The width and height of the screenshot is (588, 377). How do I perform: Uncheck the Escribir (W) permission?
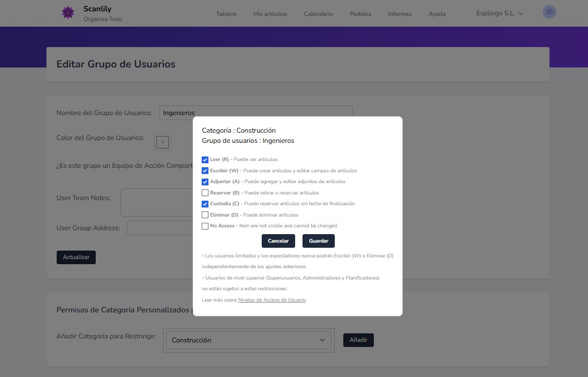click(205, 170)
